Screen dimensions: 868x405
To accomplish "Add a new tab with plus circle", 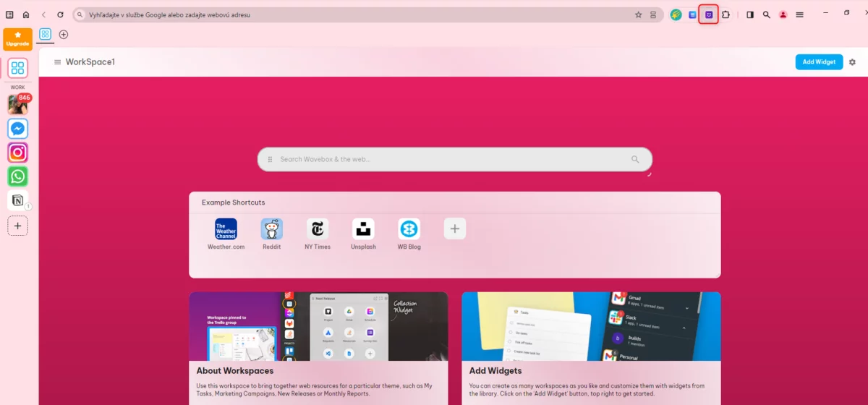I will coord(64,34).
